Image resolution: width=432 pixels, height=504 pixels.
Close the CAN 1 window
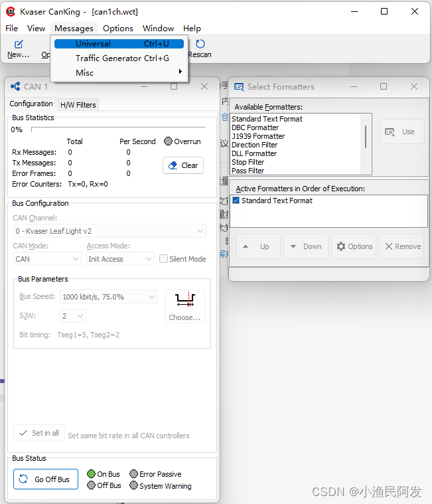click(x=204, y=86)
